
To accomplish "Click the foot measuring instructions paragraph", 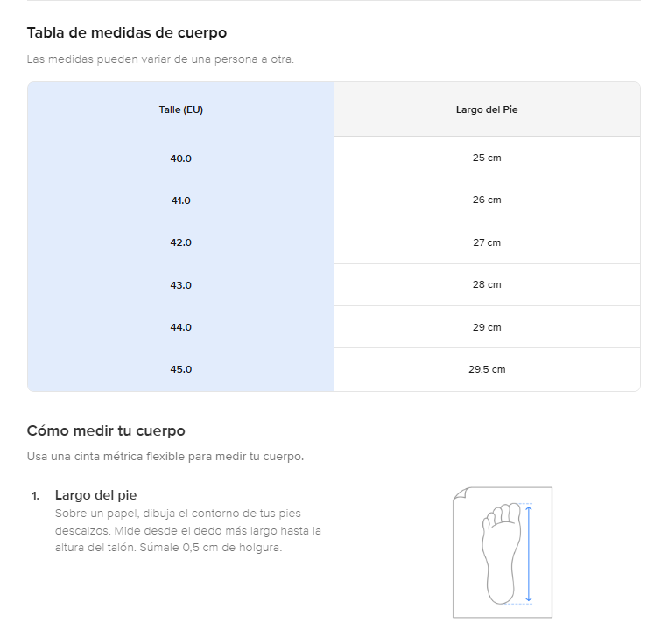I will coord(188,531).
